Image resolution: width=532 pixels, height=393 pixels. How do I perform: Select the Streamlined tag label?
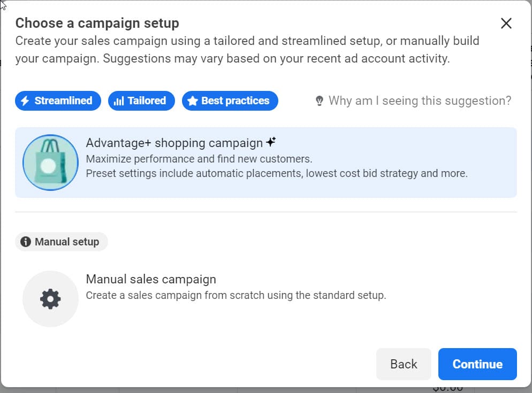click(x=63, y=101)
